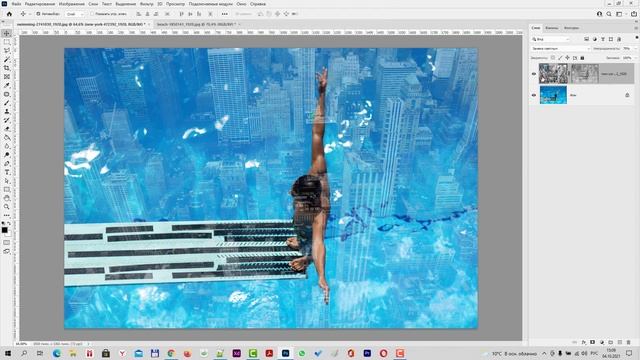
Task: Filter layers by type layer icon
Action: 603,39
